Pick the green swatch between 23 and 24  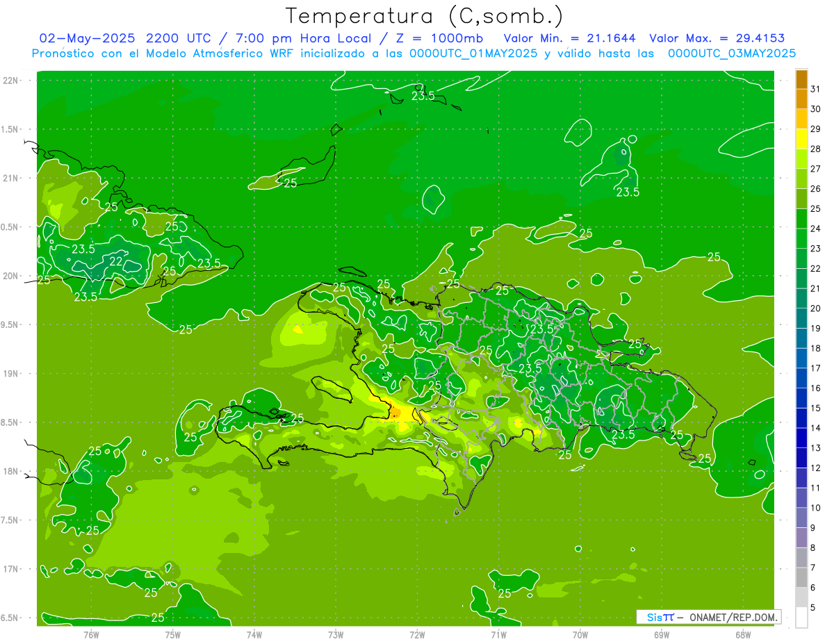click(801, 239)
